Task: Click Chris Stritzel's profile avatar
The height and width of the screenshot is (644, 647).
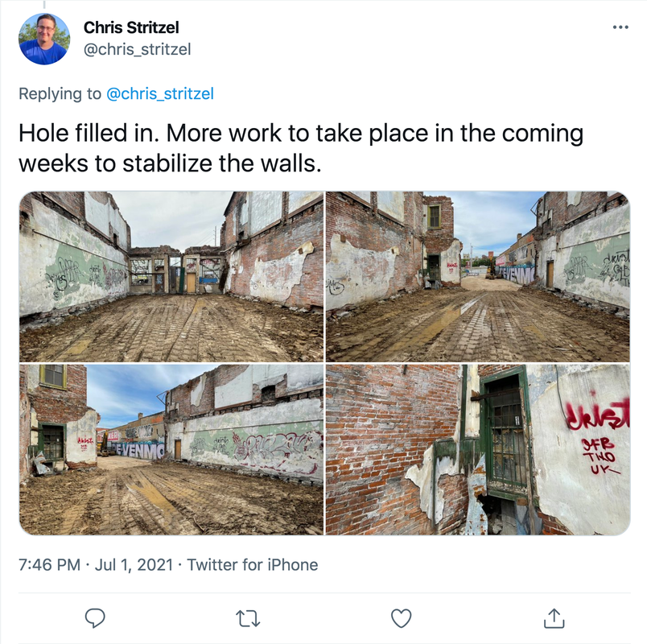Action: tap(44, 39)
